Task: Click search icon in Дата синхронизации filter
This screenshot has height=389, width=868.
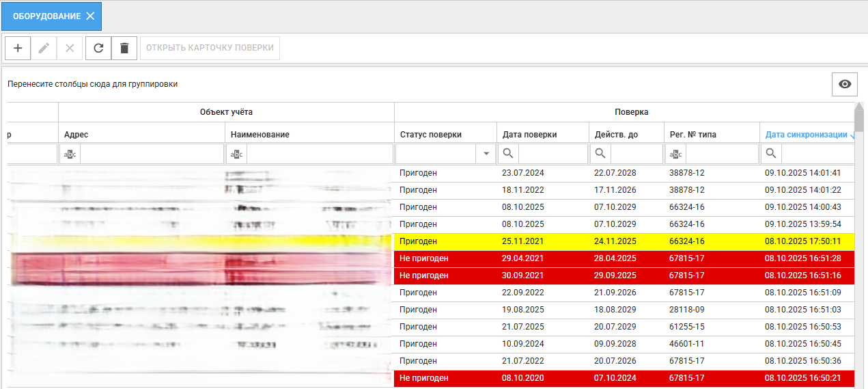Action: [x=771, y=154]
